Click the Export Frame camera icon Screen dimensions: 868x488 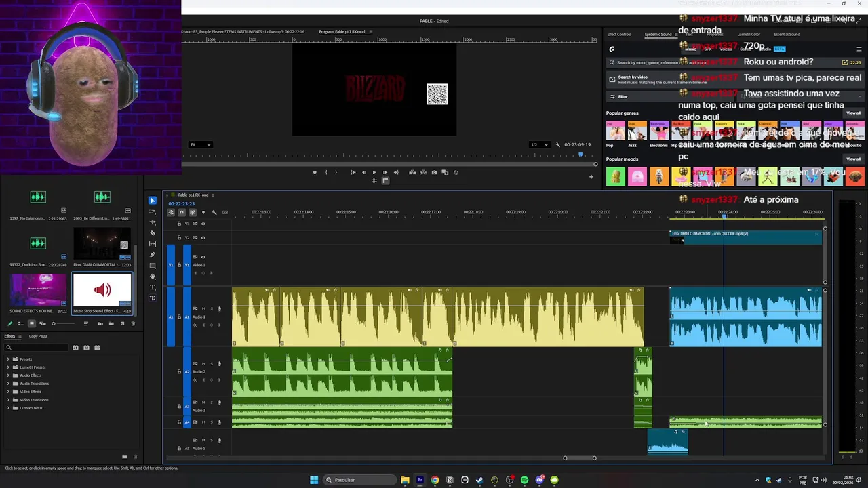(434, 172)
